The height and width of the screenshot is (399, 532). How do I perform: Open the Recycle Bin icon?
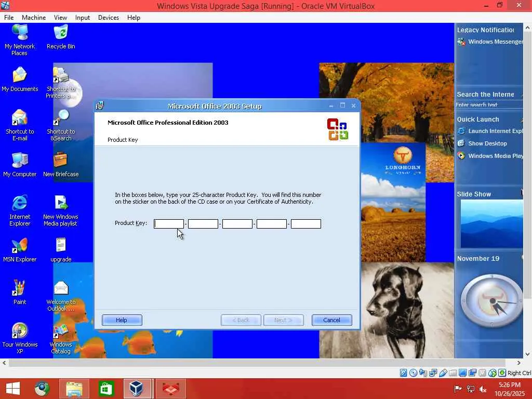point(61,37)
